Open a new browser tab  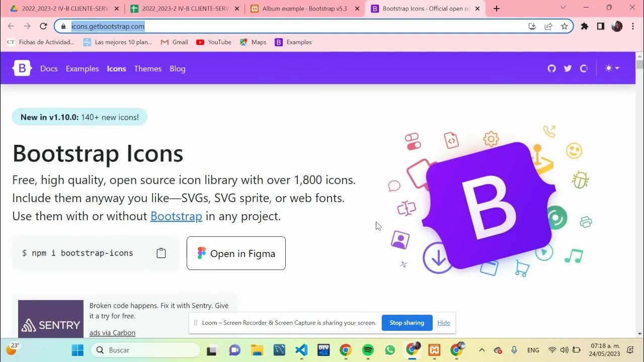(497, 9)
